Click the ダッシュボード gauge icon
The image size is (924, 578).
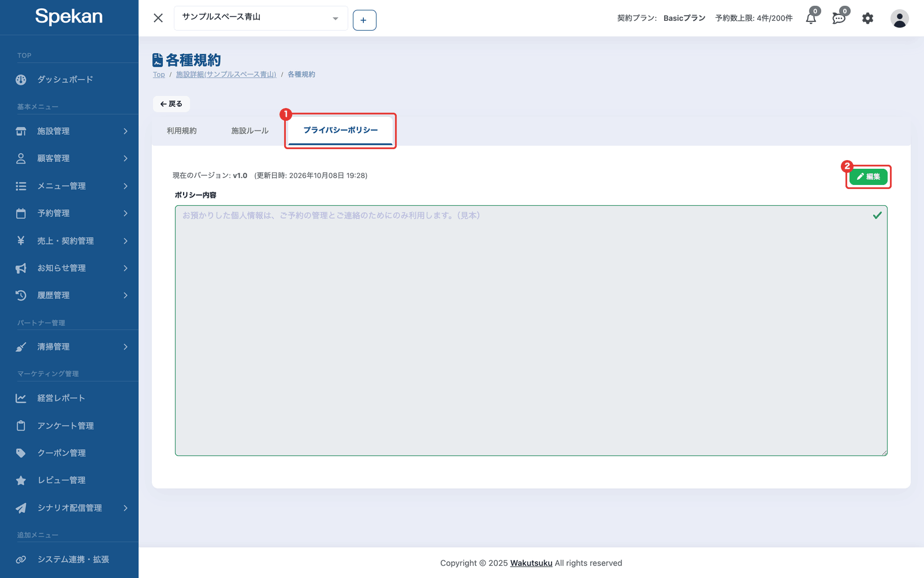pos(21,80)
